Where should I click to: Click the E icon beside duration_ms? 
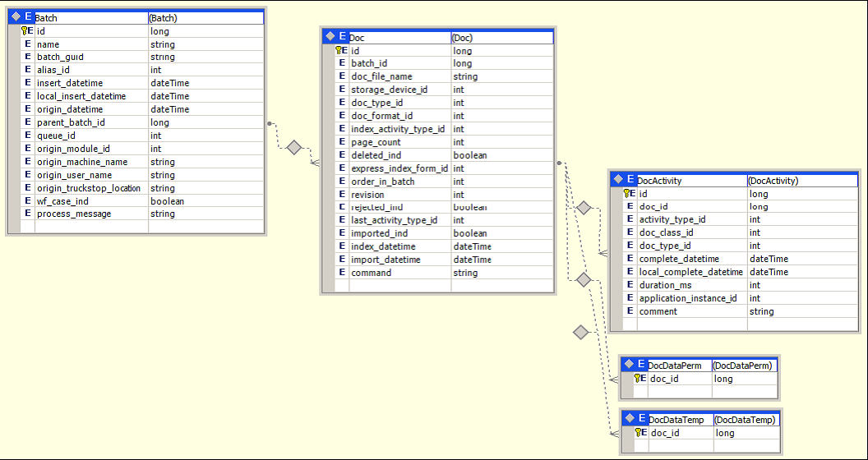630,285
